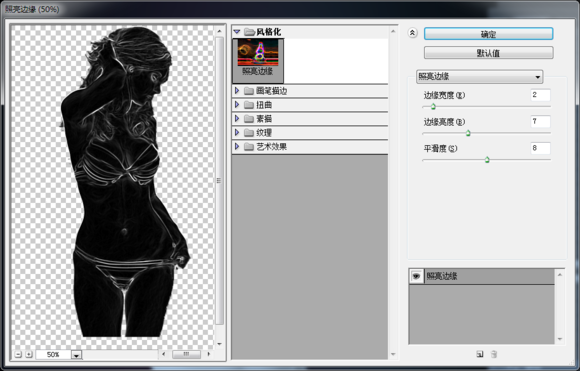Click the 艺术效果 folder icon
The image size is (580, 371).
249,147
